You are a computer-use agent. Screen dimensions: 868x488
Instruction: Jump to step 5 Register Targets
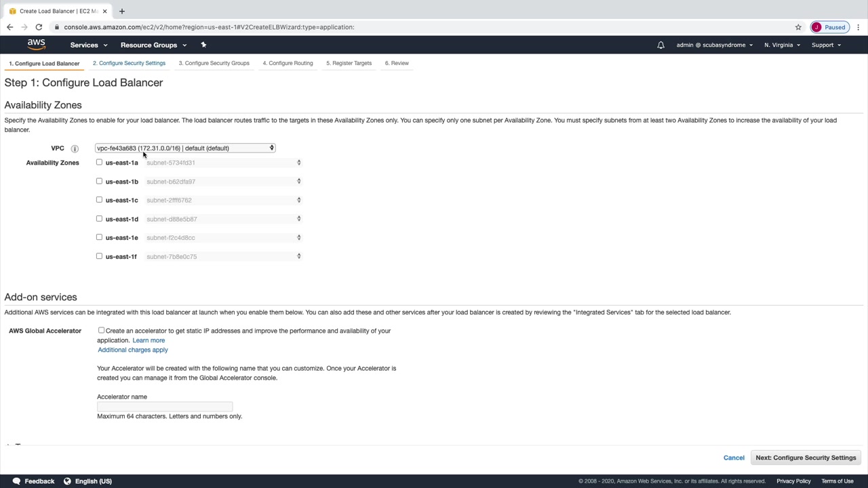[x=349, y=63]
